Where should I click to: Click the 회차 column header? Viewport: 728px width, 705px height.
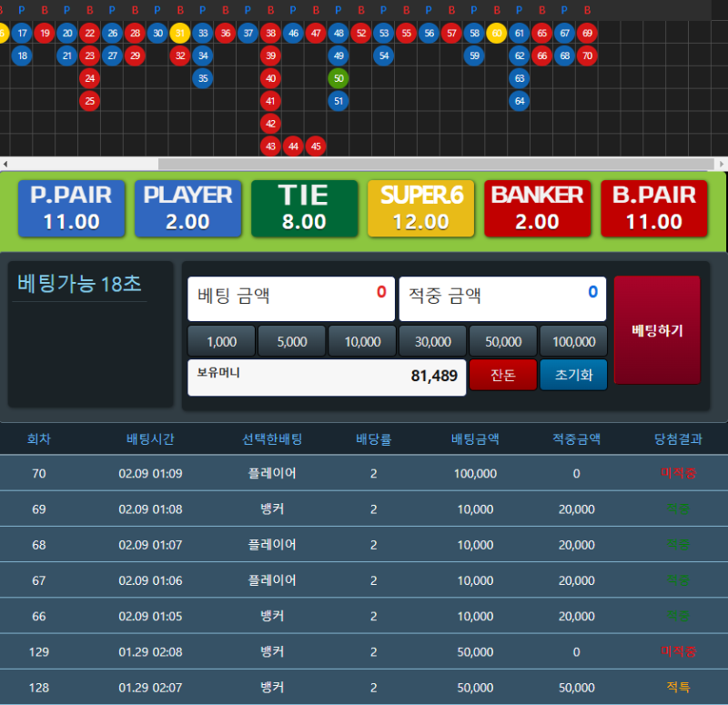[x=39, y=438]
